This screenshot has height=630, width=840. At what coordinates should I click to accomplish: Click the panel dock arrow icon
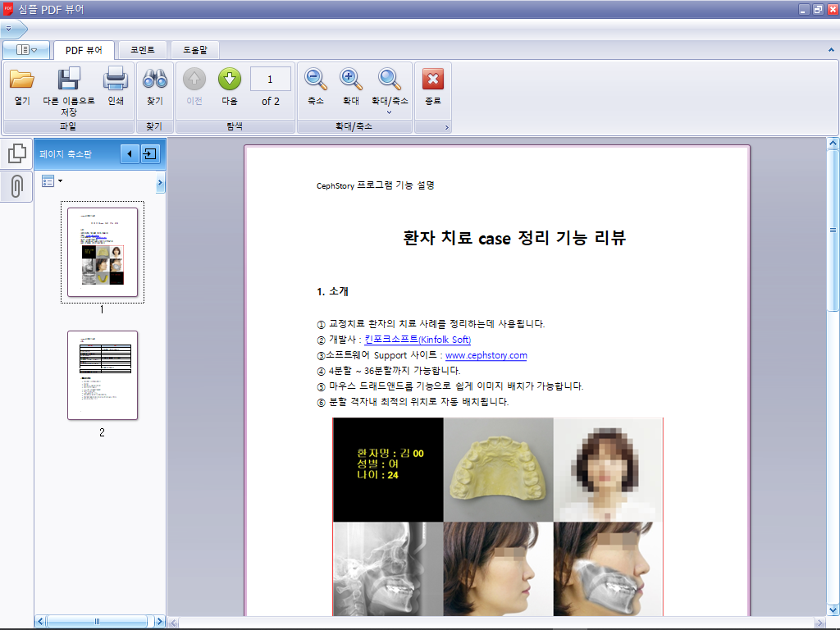150,153
